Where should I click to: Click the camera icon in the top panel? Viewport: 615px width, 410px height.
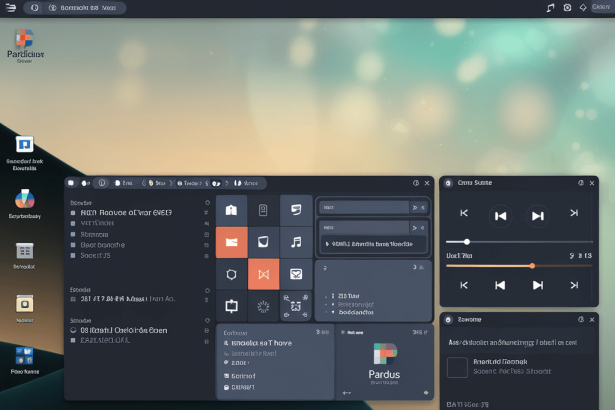(567, 7)
